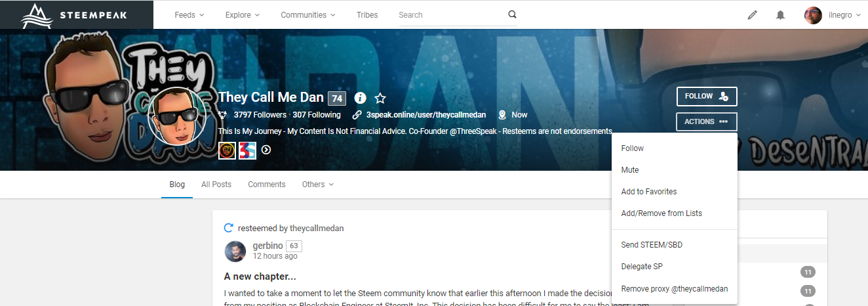Click the SteemPeak logo
This screenshot has width=868, height=306.
click(x=77, y=14)
